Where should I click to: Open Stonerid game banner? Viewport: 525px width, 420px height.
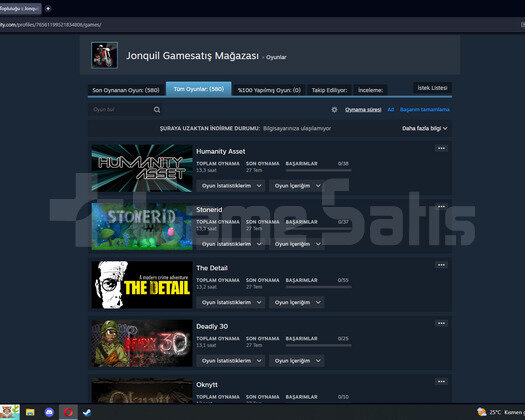(x=142, y=226)
